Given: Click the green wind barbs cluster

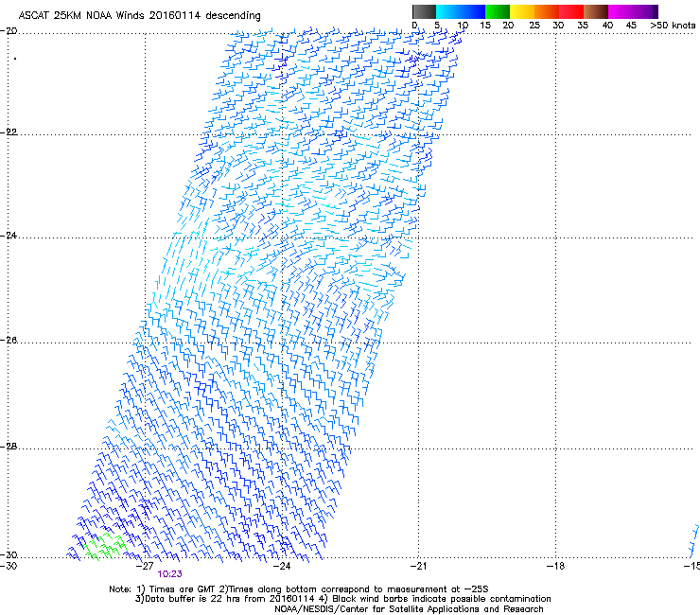Looking at the screenshot, I should (x=105, y=546).
